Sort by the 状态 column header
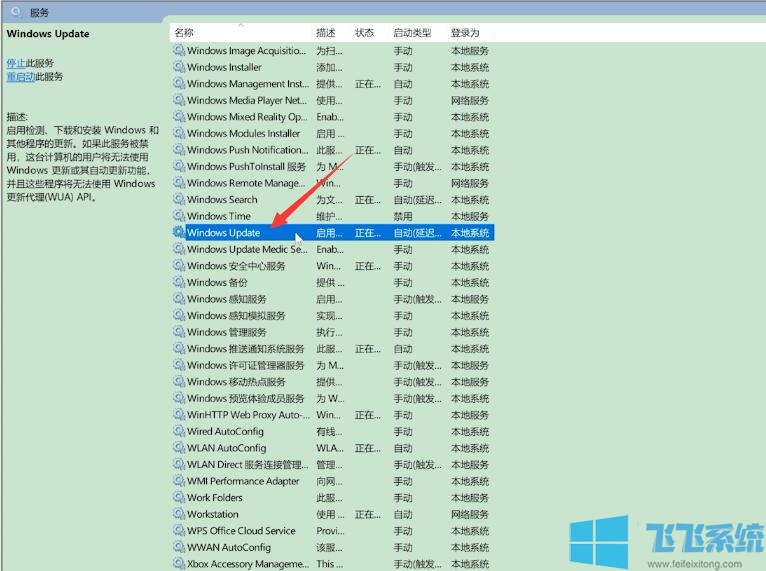766x571 pixels. click(x=364, y=33)
